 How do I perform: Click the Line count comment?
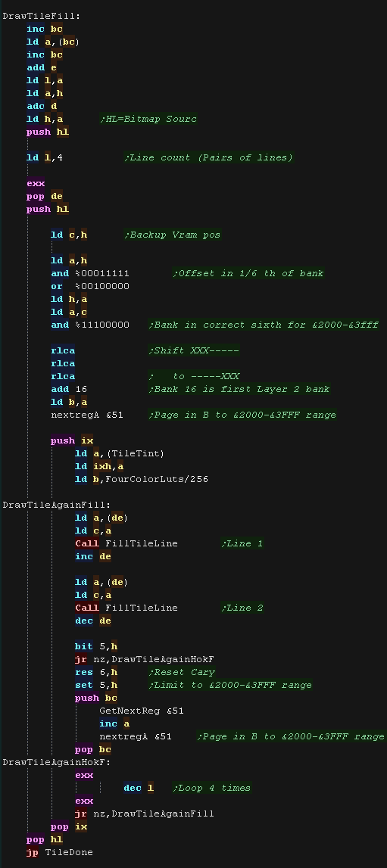point(209,157)
